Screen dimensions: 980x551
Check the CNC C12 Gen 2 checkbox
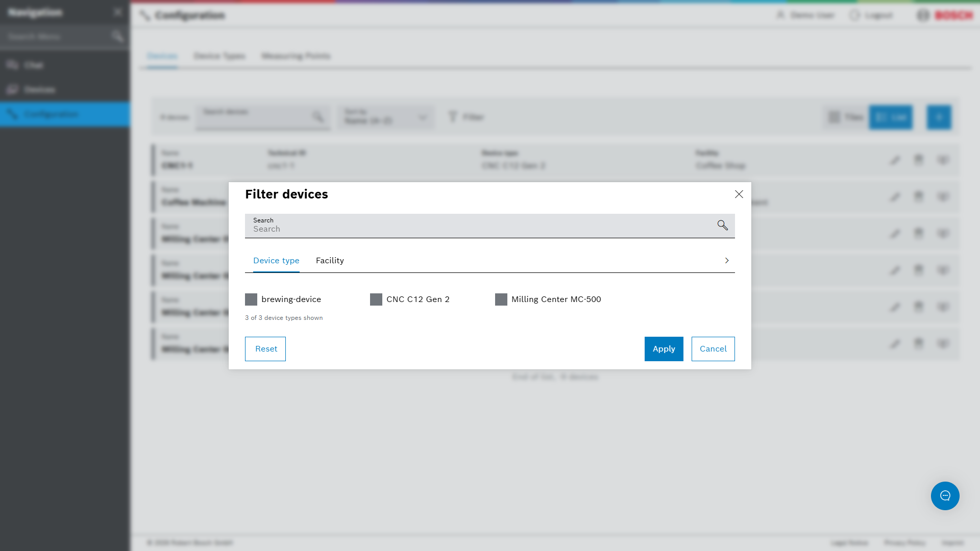coord(376,299)
